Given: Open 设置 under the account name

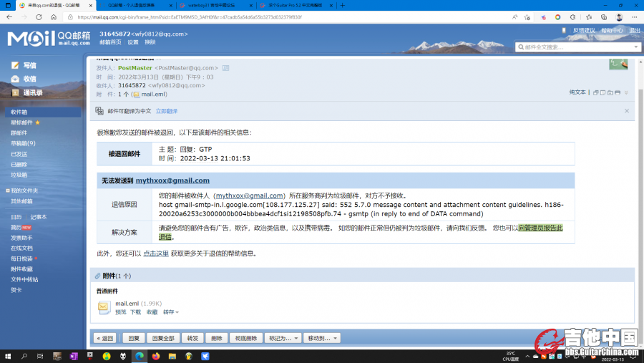Looking at the screenshot, I should pyautogui.click(x=132, y=42).
